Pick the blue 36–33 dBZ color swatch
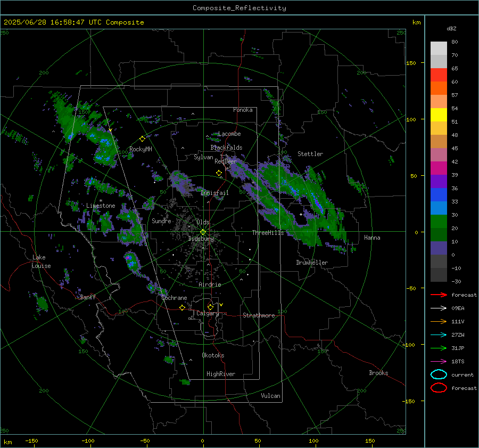 pos(439,195)
